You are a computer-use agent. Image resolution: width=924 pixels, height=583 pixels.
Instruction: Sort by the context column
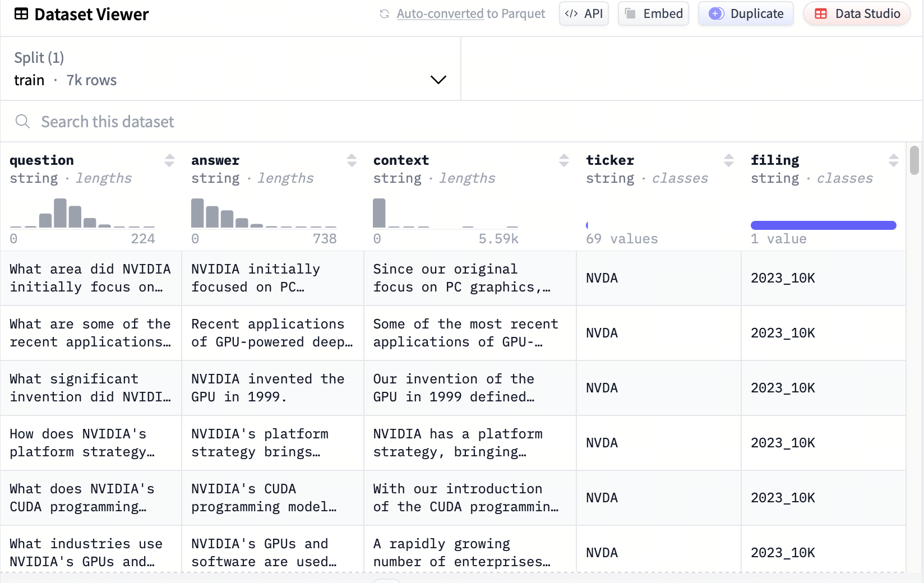pos(564,160)
